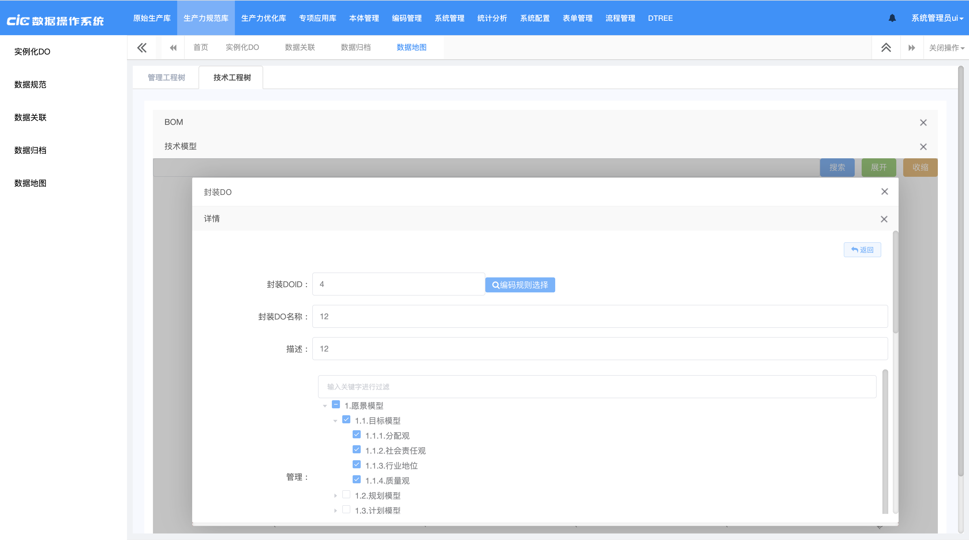969x560 pixels.
Task: Close the 封装DO dialog
Action: 884,192
